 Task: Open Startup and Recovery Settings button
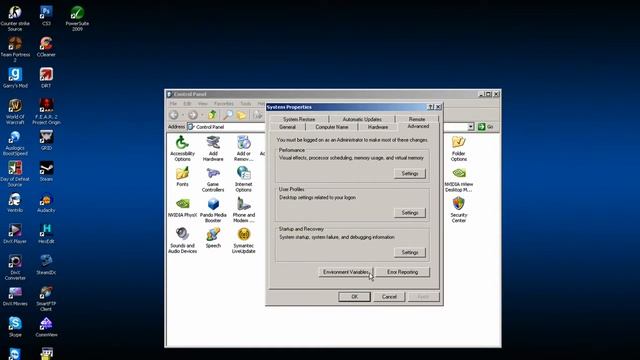[x=410, y=252]
